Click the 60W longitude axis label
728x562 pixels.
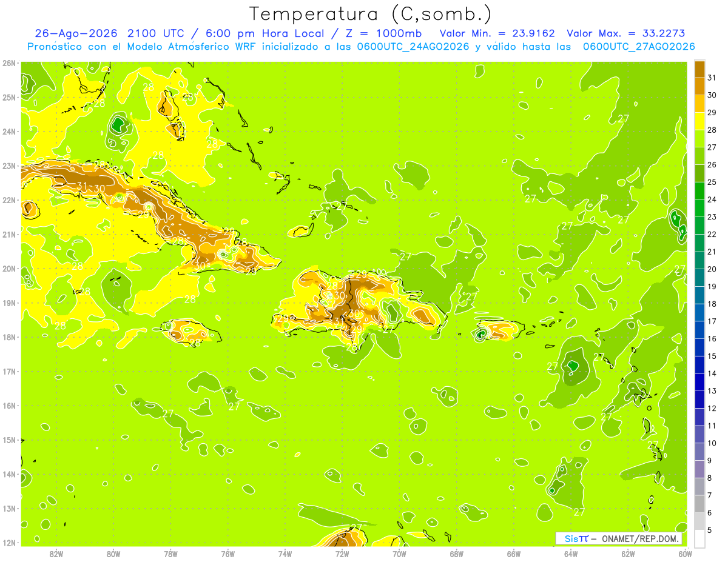(x=686, y=554)
